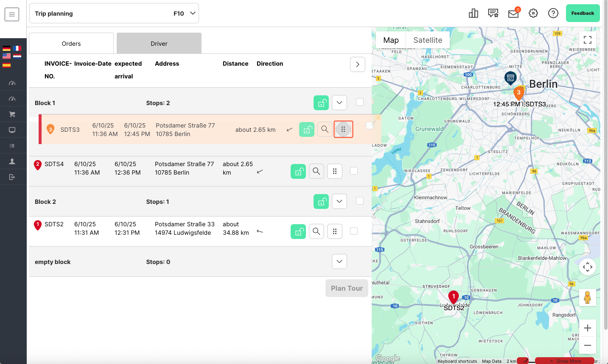This screenshot has height=364, width=608.
Task: Collapse Block 2 with its chevron
Action: click(339, 201)
